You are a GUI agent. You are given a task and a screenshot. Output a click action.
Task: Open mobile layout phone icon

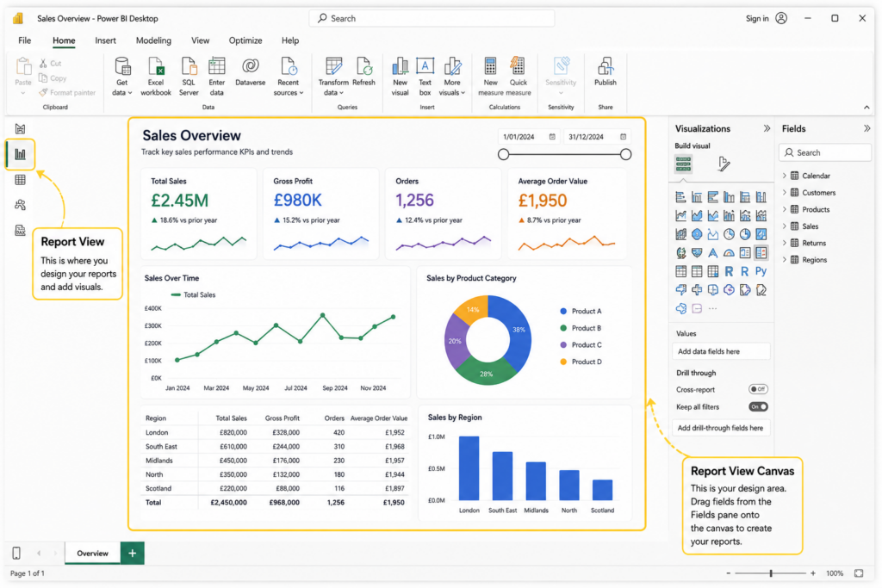[x=16, y=554]
